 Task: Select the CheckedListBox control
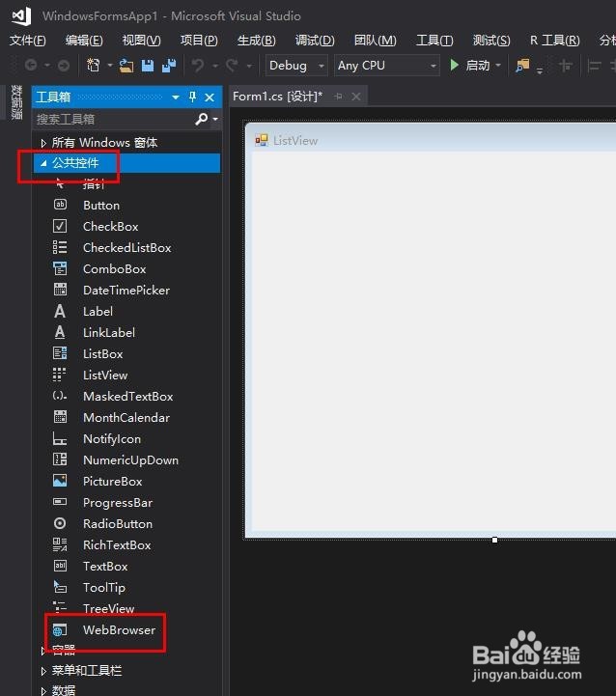coord(126,248)
